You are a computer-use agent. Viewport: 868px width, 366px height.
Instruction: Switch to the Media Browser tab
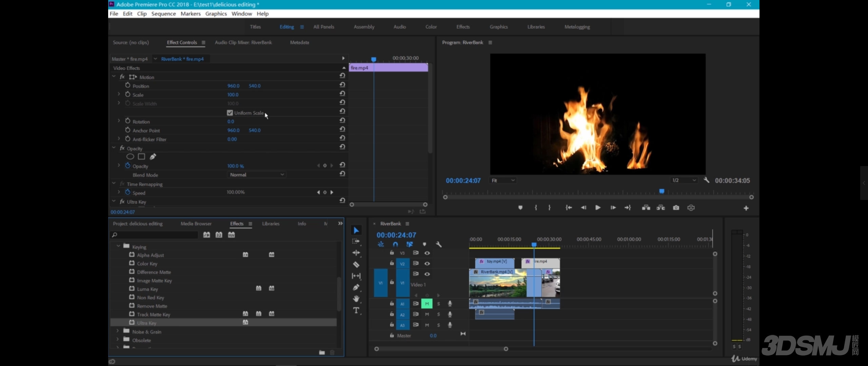pos(196,224)
